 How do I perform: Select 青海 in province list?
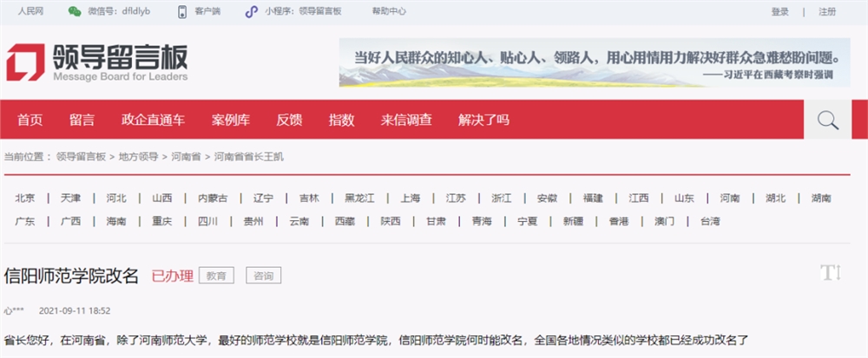pyautogui.click(x=482, y=222)
